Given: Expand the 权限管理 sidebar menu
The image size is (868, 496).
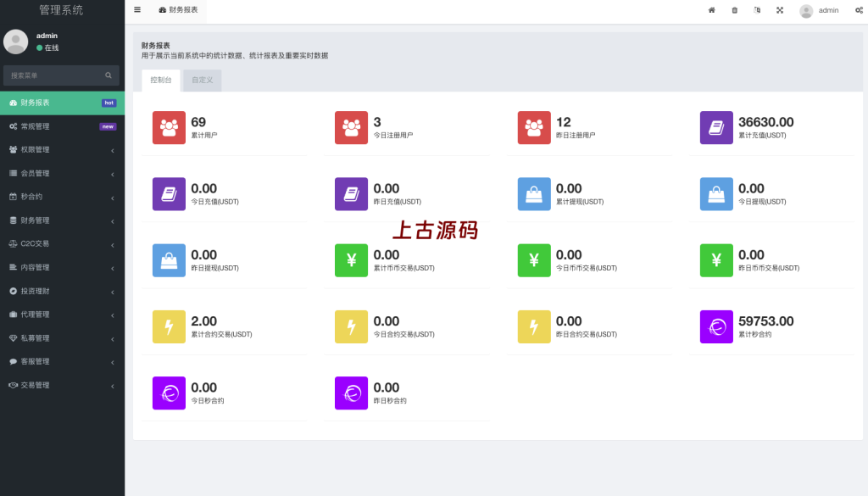Looking at the screenshot, I should coord(62,149).
